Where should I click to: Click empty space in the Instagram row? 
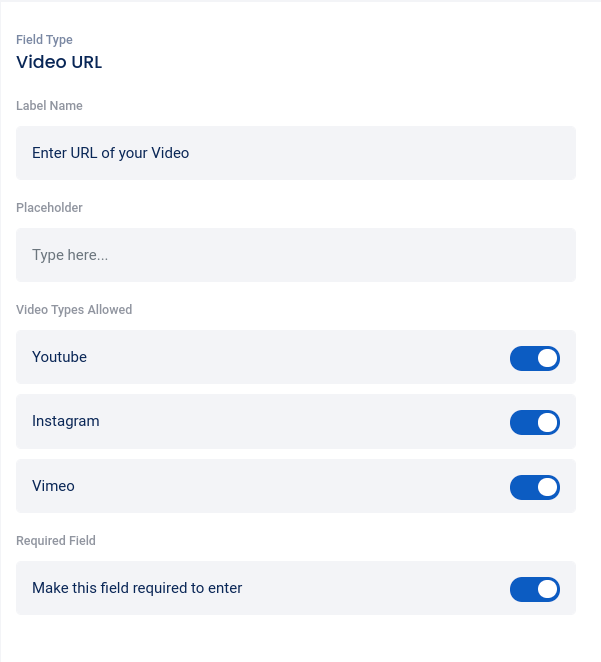(x=300, y=421)
